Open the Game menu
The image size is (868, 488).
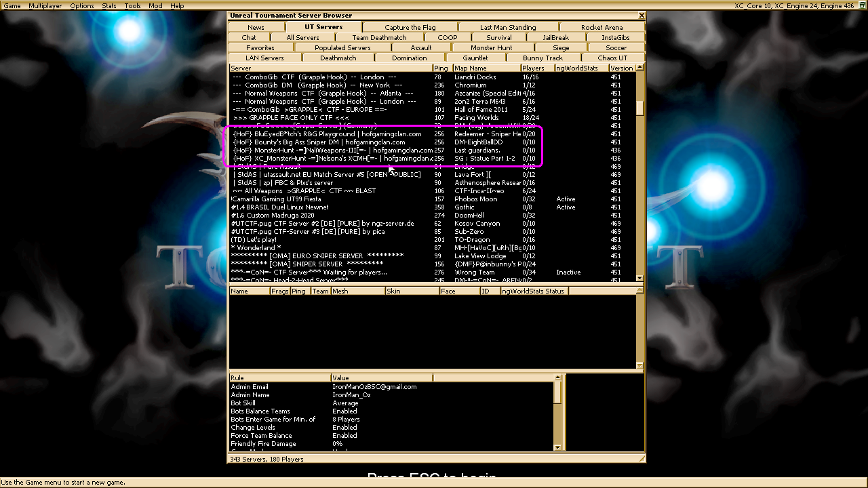pos(12,5)
